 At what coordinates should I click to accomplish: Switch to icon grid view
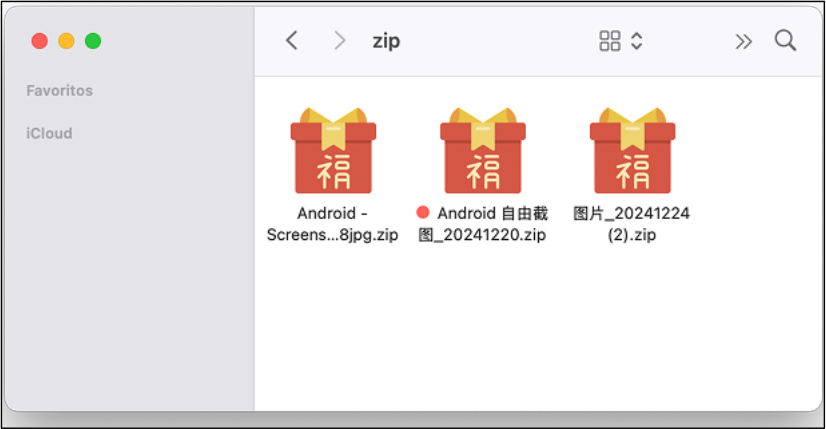[x=609, y=41]
